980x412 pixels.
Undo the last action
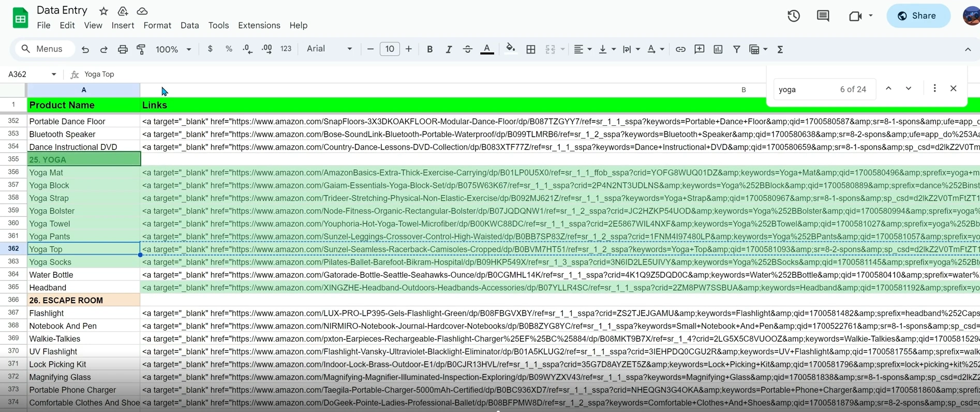[85, 49]
